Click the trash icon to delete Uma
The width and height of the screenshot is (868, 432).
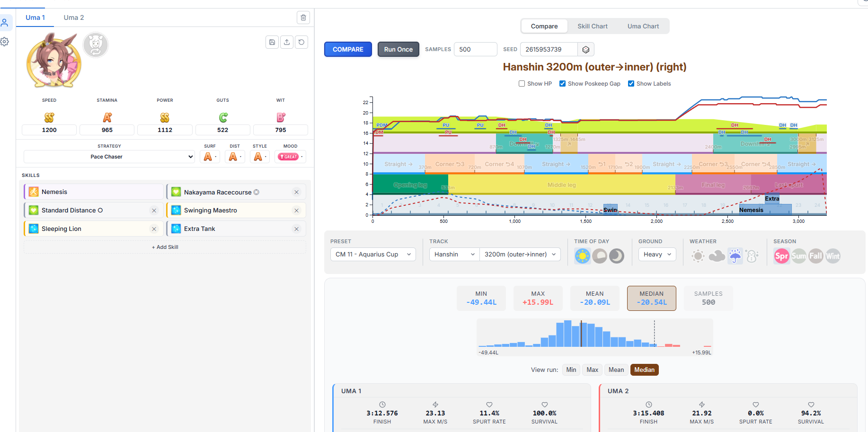click(x=303, y=18)
